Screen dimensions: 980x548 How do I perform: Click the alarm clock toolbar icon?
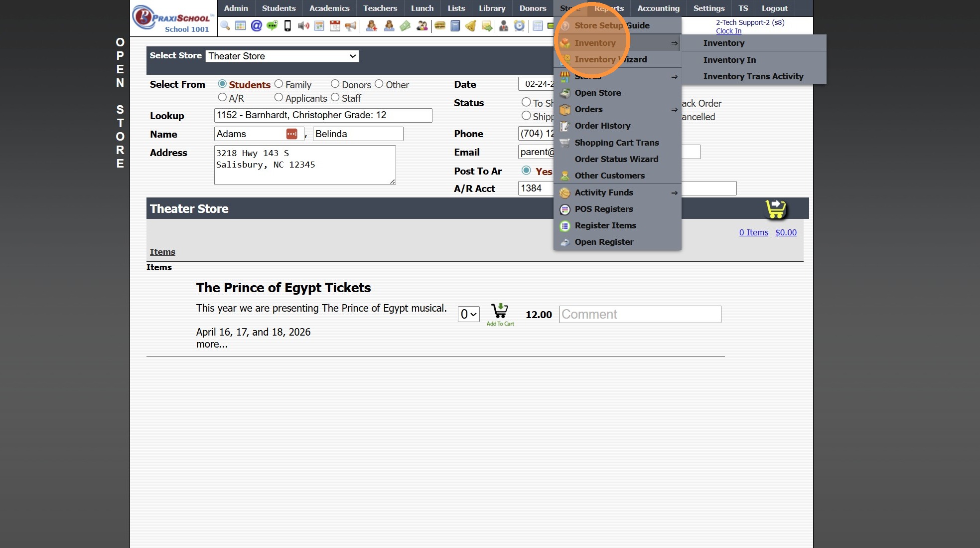click(x=519, y=26)
